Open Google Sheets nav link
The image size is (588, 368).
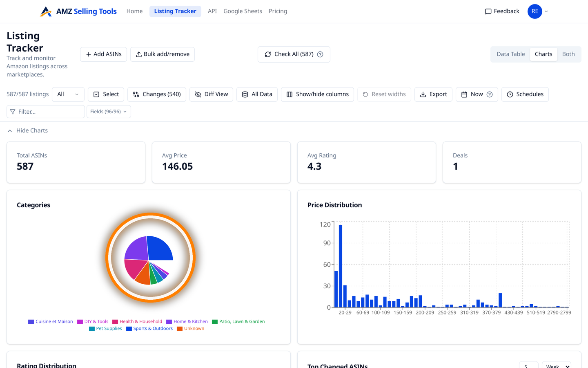(x=243, y=11)
